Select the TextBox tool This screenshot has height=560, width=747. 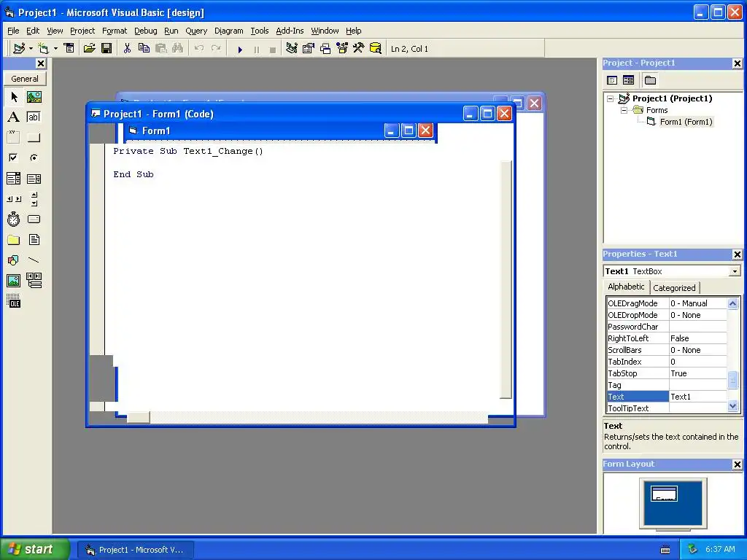coord(34,117)
